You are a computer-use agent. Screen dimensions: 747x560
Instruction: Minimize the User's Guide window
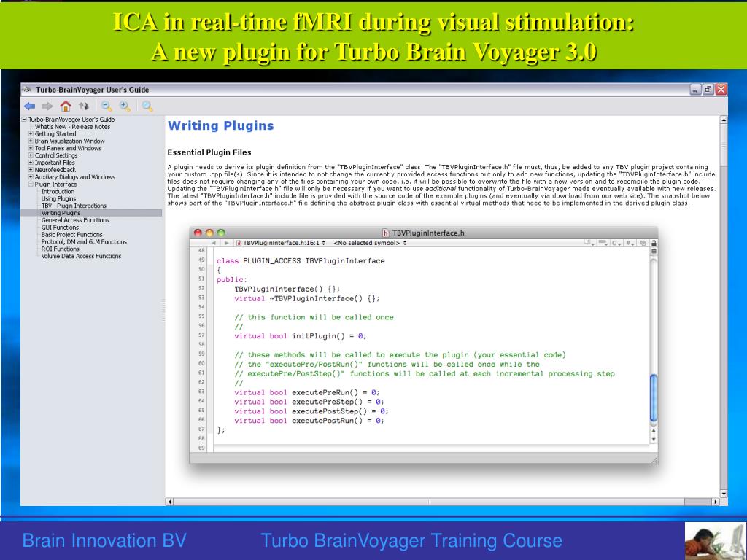[x=695, y=89]
